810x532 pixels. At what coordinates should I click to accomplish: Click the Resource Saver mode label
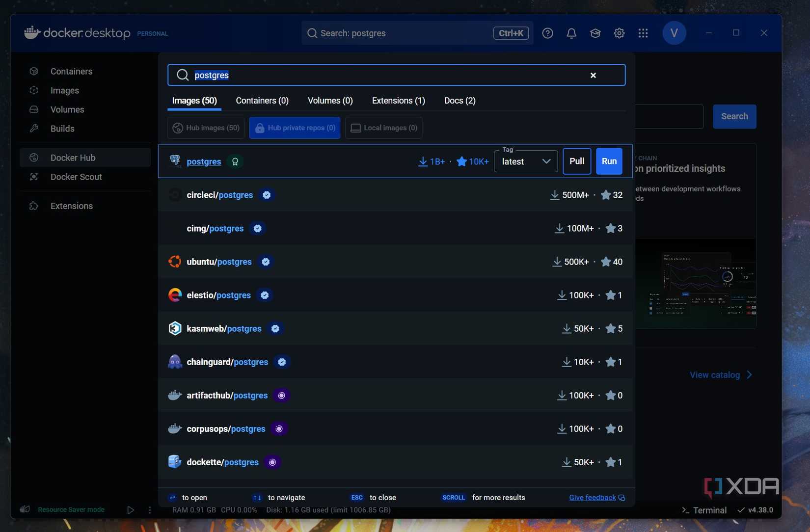pyautogui.click(x=71, y=510)
